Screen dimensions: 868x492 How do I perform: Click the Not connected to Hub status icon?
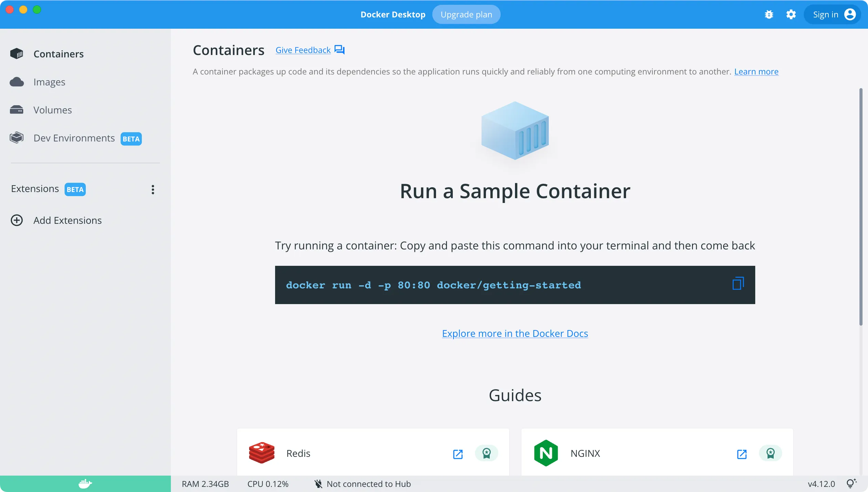point(318,484)
